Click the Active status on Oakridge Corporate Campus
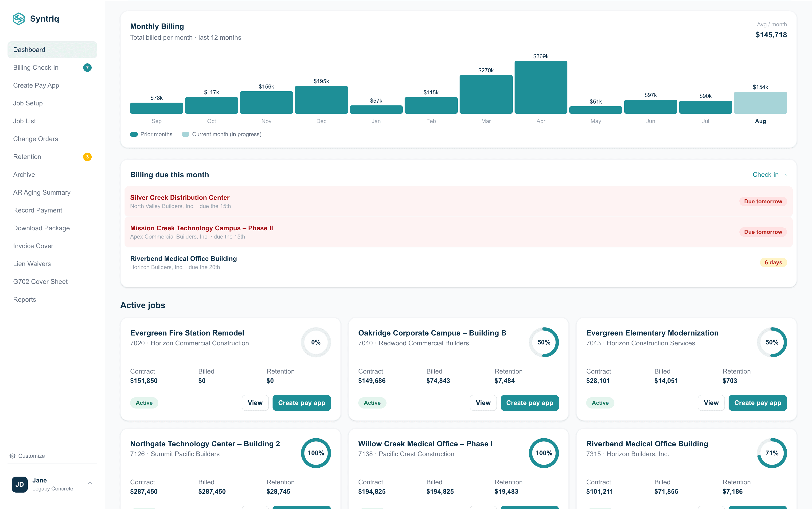812x509 pixels. pos(372,403)
